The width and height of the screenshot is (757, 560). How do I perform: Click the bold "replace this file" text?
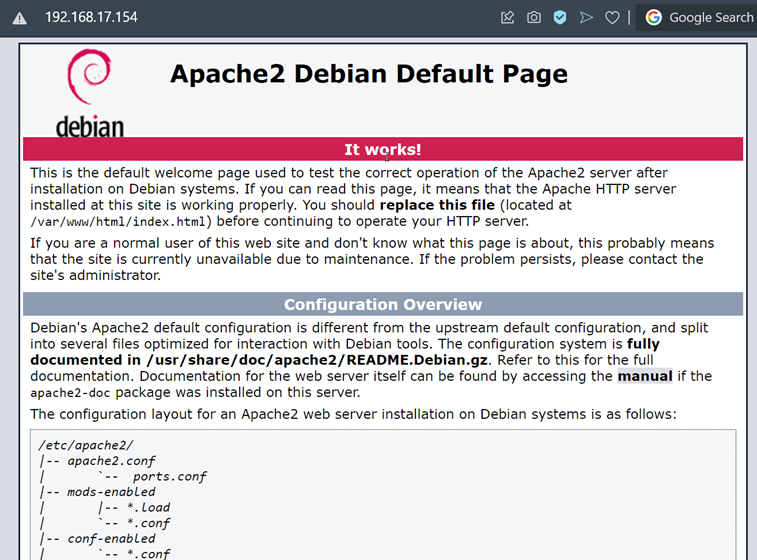[436, 205]
